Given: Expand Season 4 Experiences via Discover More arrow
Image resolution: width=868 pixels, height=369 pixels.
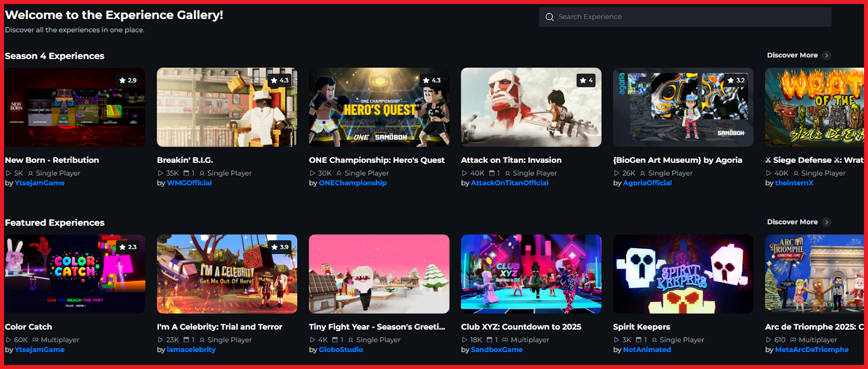Looking at the screenshot, I should 826,55.
